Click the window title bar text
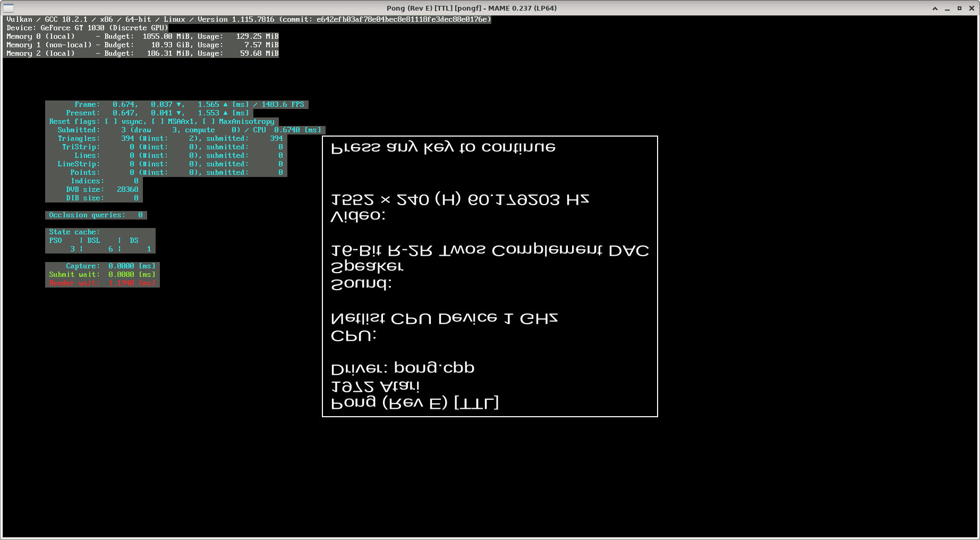Viewport: 980px width, 540px height. coord(471,8)
